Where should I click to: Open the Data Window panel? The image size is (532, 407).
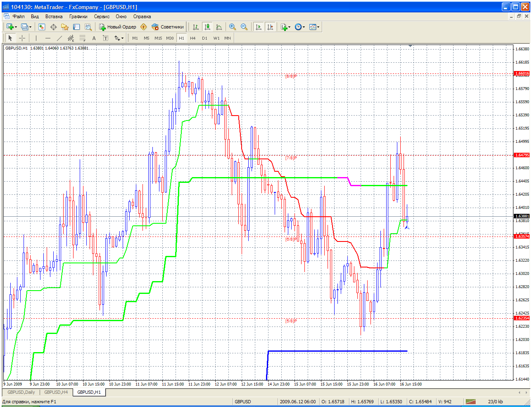[53, 27]
